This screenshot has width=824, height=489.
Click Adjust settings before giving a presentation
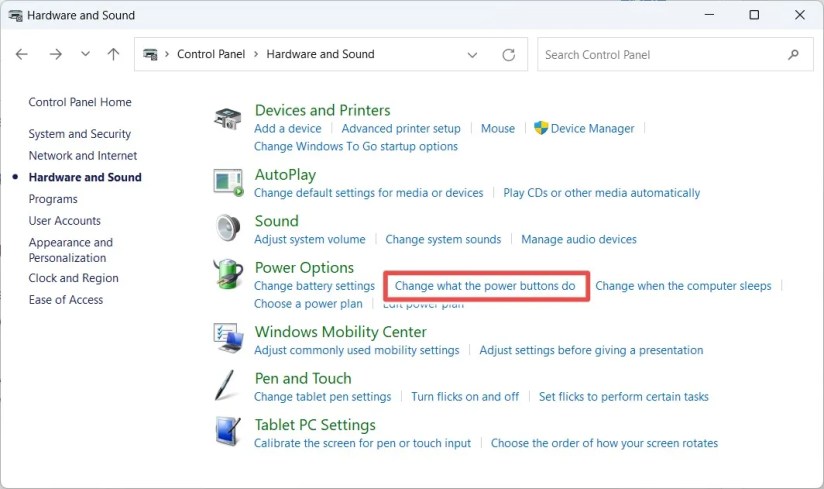pyautogui.click(x=591, y=350)
